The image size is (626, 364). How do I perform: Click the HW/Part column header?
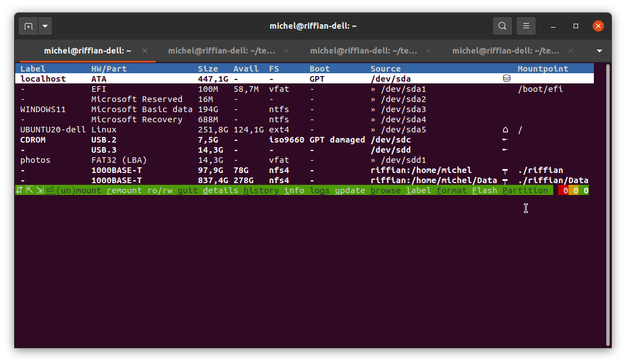(109, 69)
